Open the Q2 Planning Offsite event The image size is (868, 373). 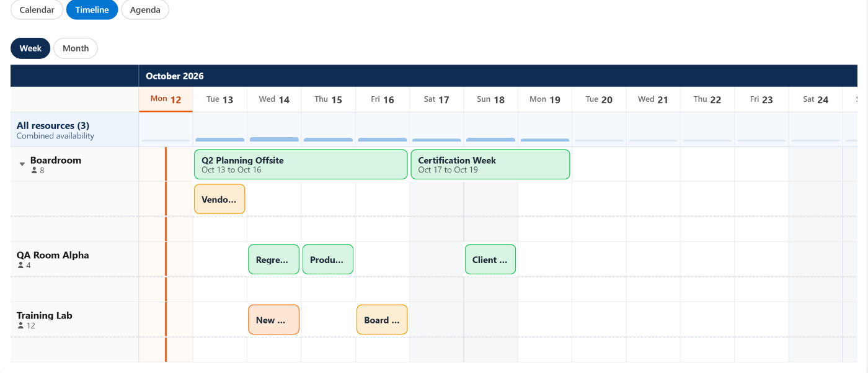click(x=301, y=164)
